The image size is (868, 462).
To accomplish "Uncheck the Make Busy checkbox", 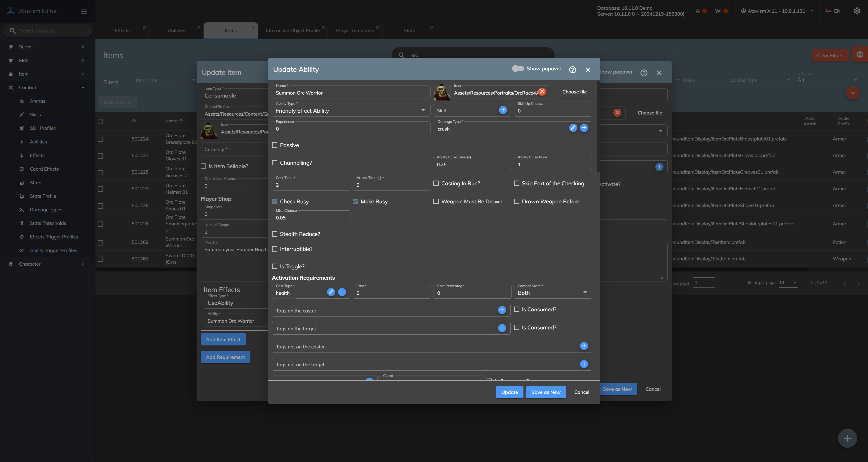I will pos(355,202).
